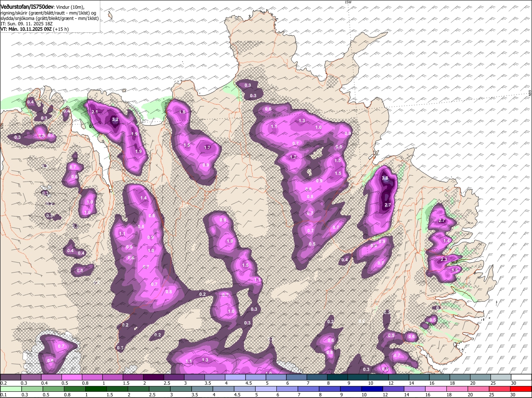Screen dimensions: 532x398
Task: Click the 'slydda/snjókoma' legend description line
Action: click(49, 18)
